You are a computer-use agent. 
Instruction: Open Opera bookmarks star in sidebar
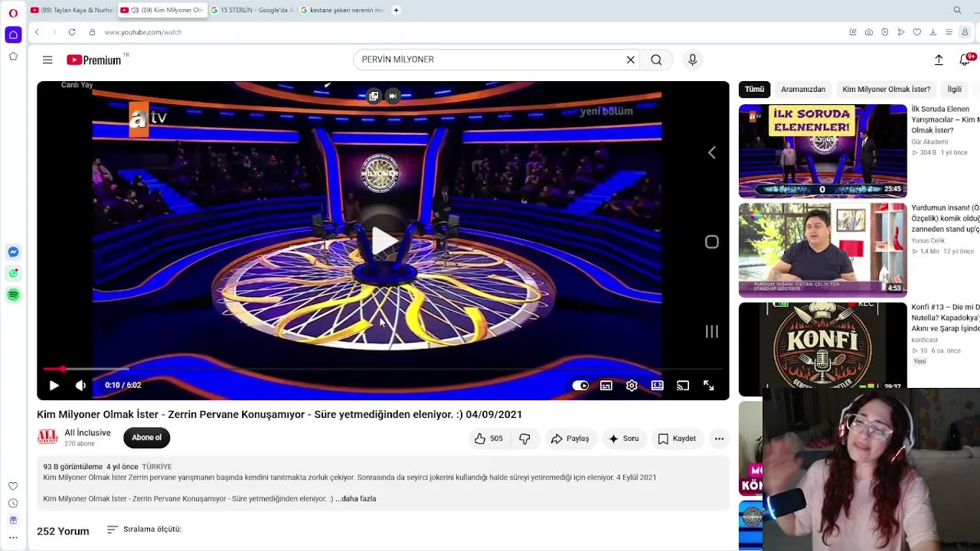click(13, 56)
